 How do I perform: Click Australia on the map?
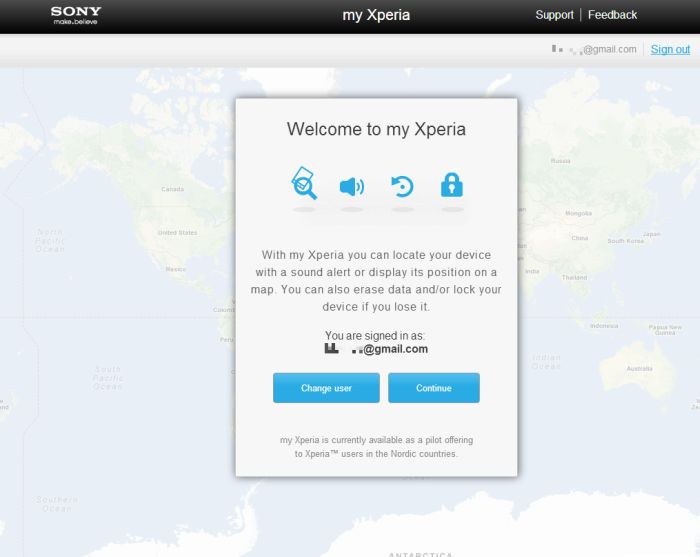638,368
